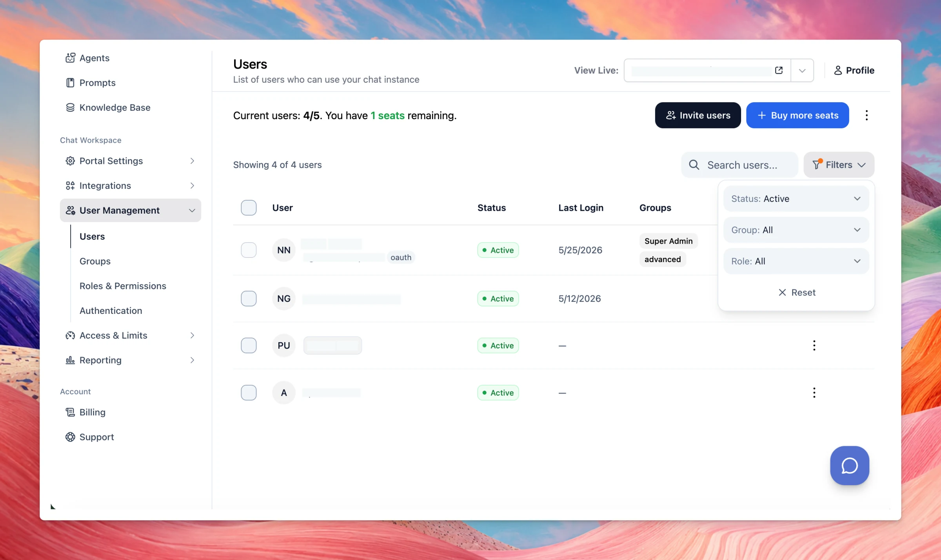
Task: Open the Group: All filter dropdown
Action: 796,230
